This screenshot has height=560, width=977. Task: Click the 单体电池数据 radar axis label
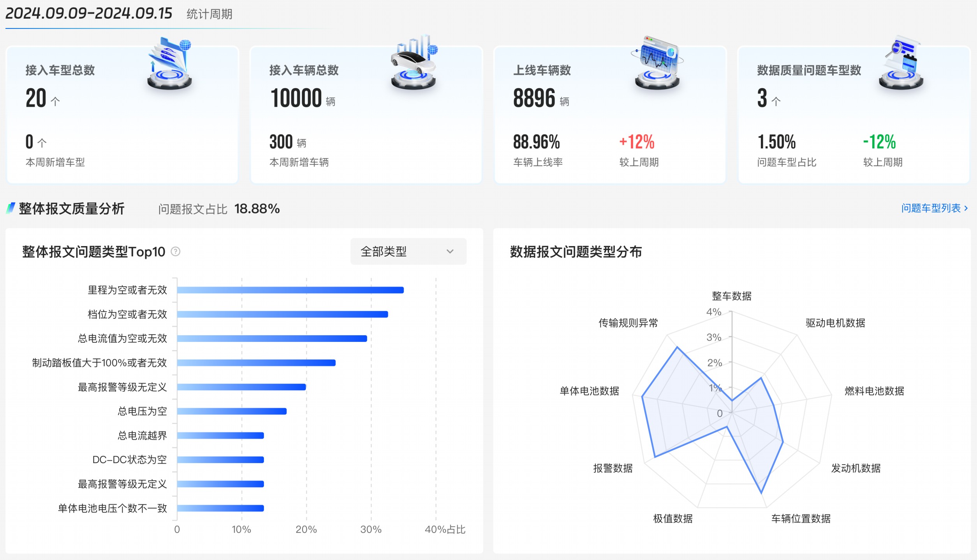(x=589, y=391)
